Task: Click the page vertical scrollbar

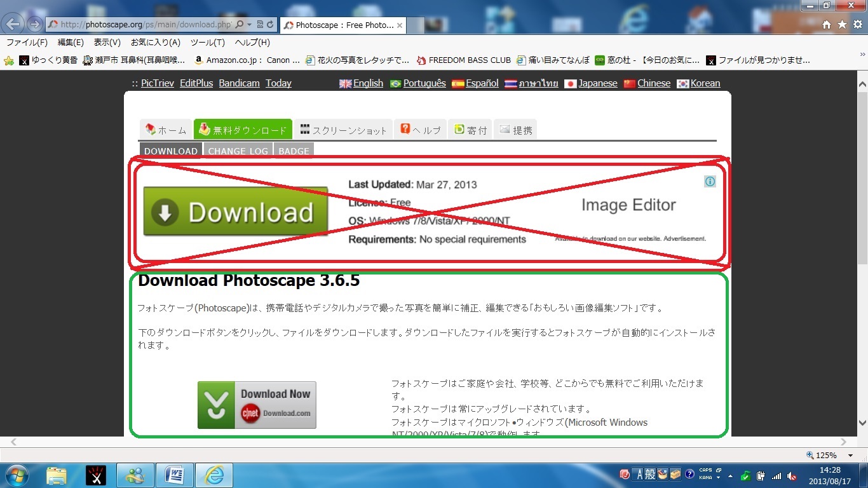Action: [x=862, y=178]
